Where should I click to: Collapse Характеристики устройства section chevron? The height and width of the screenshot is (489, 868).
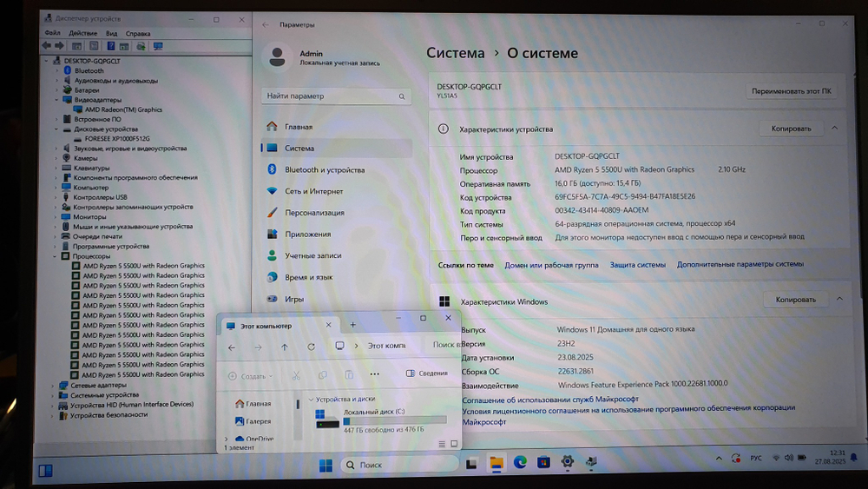[835, 128]
